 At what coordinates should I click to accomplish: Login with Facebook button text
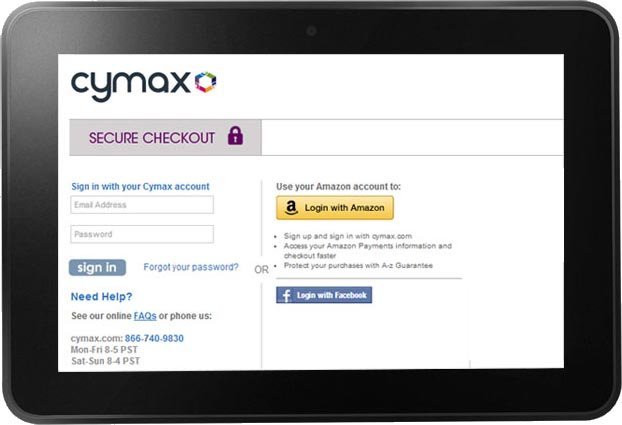(332, 295)
